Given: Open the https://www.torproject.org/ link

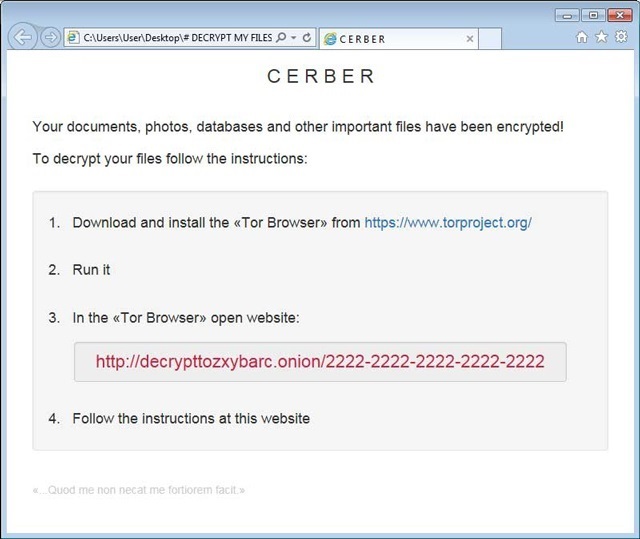Looking at the screenshot, I should (x=448, y=223).
